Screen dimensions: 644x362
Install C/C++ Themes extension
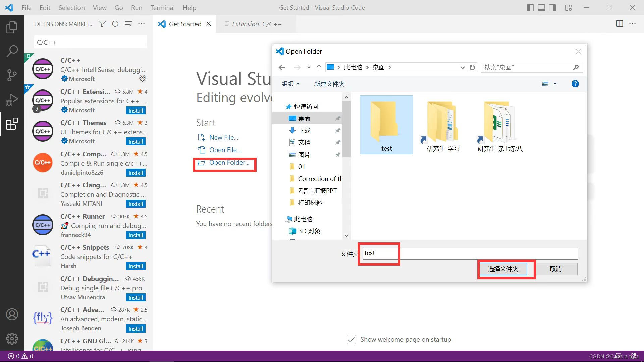[136, 141]
